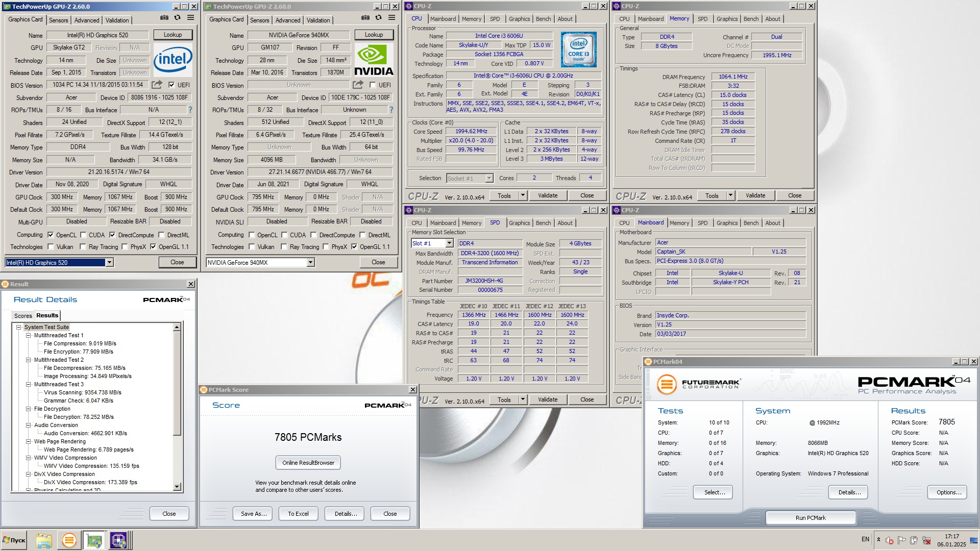
Task: Open the Socket #1 selection dropdown in CPU-Z
Action: [x=489, y=178]
